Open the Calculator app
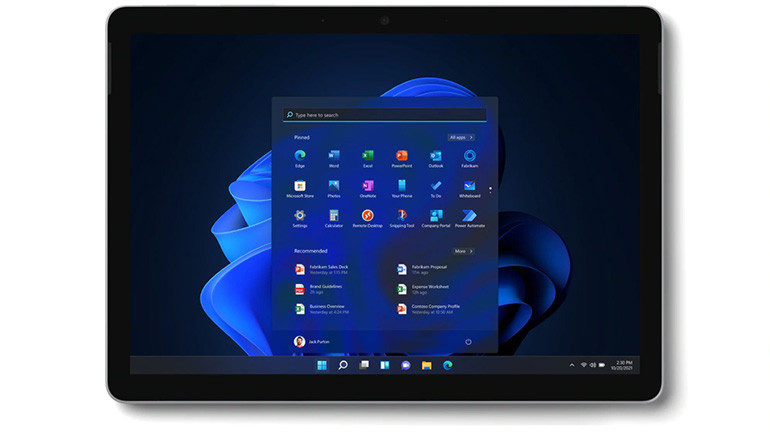Image resolution: width=770 pixels, height=440 pixels. [x=333, y=216]
